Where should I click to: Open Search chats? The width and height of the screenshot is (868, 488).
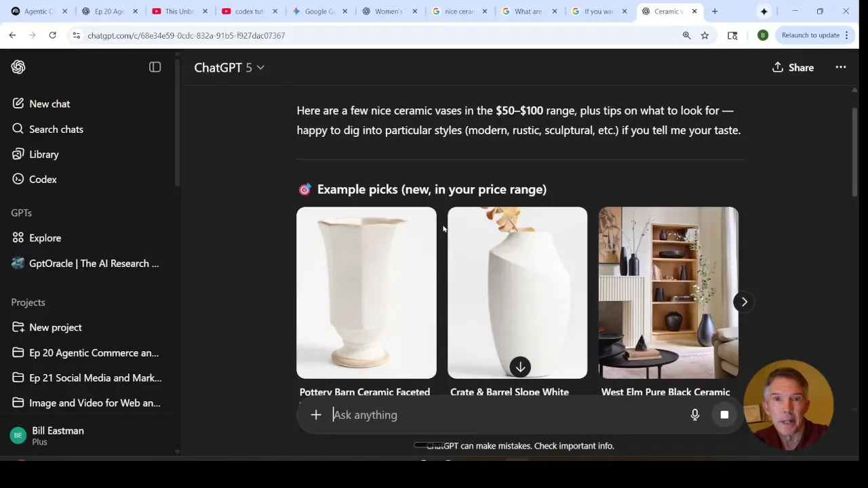[x=56, y=129]
